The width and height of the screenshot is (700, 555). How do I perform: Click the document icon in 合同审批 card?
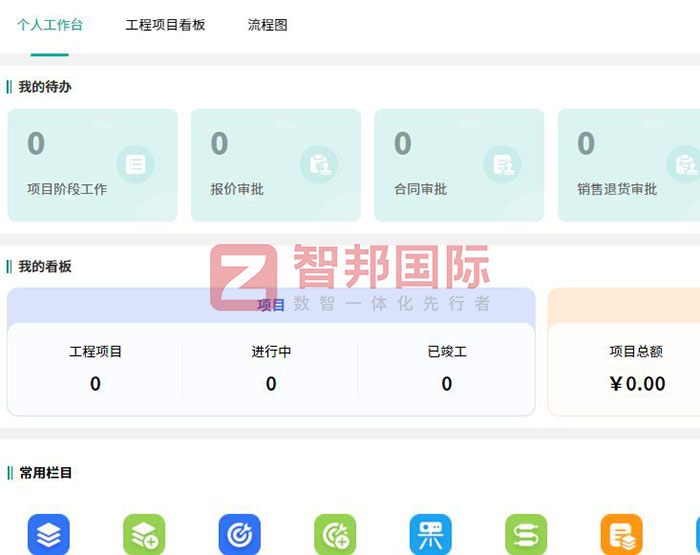click(502, 164)
